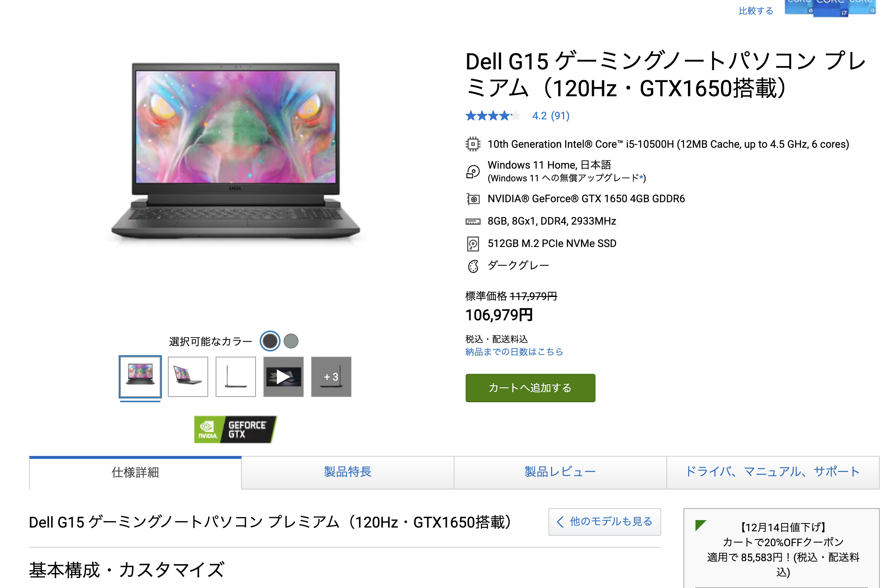The width and height of the screenshot is (885, 588).
Task: Show the angled laptop view thumbnail
Action: tap(188, 377)
